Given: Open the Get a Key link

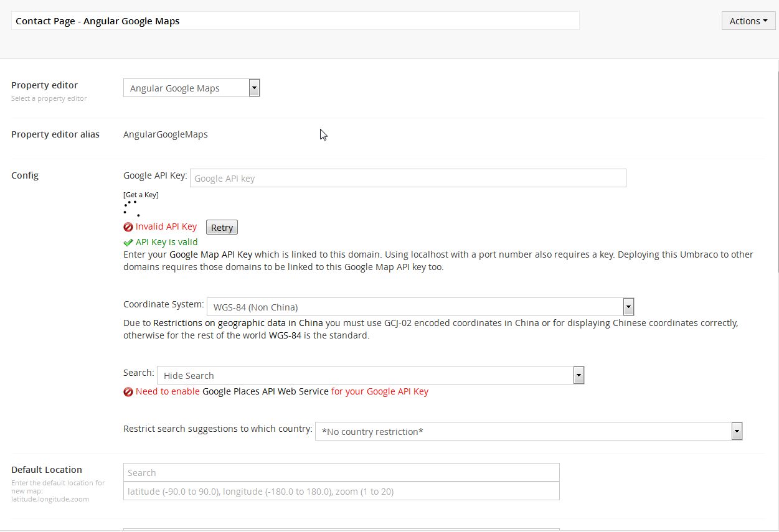Looking at the screenshot, I should [x=141, y=195].
